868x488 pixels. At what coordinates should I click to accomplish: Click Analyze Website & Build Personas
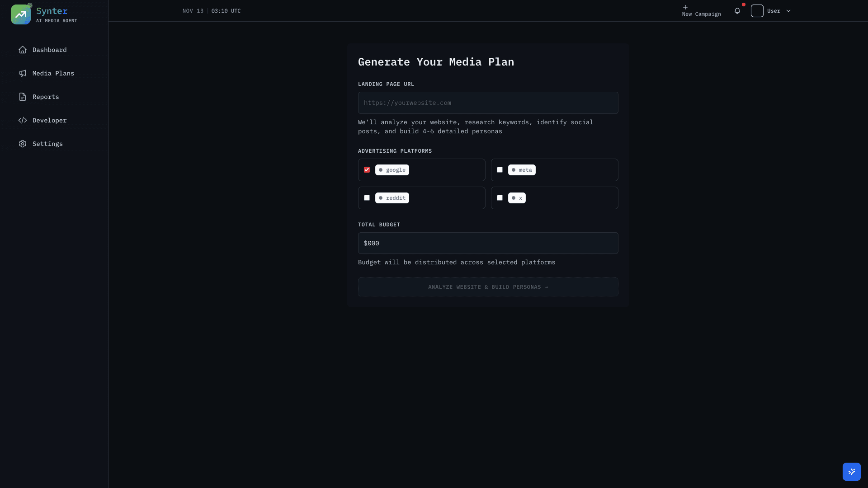click(488, 287)
